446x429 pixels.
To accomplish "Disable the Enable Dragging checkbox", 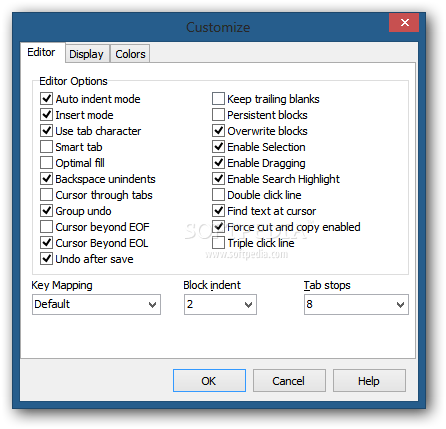I will coord(218,163).
